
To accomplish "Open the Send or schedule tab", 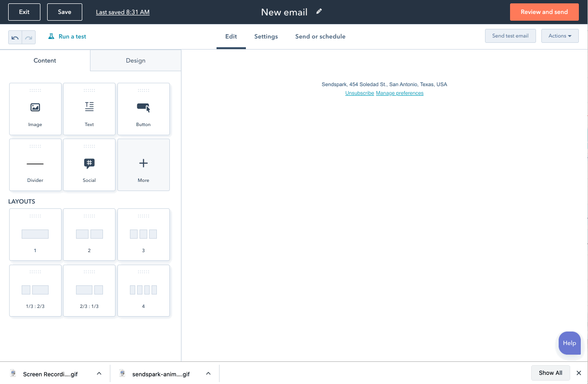I will coord(320,37).
